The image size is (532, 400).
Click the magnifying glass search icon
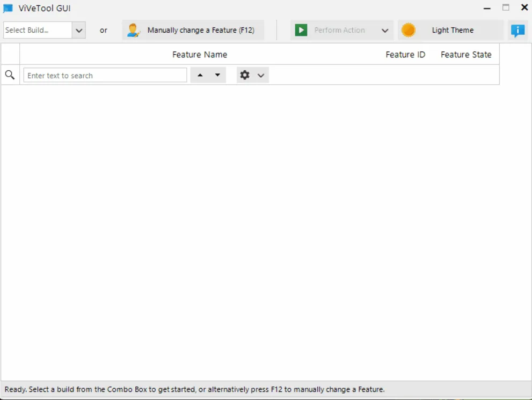click(10, 75)
